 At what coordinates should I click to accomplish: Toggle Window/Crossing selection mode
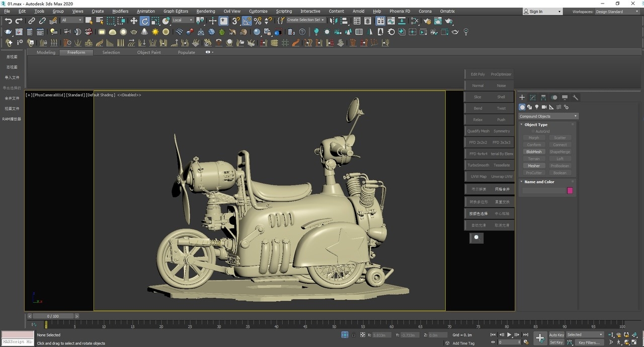pyautogui.click(x=121, y=21)
